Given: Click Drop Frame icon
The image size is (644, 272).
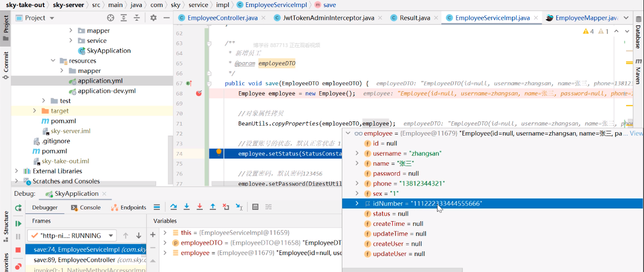Looking at the screenshot, I should click(x=226, y=207).
